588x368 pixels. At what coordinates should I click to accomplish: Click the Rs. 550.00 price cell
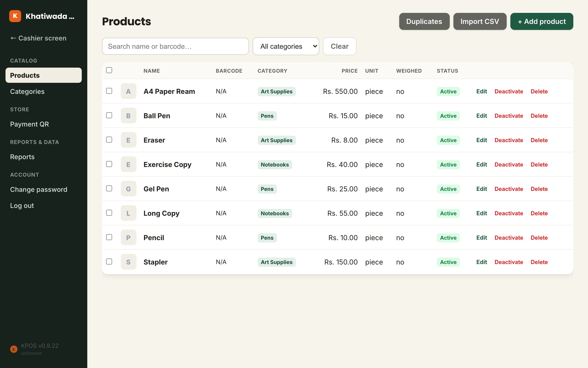[340, 92]
